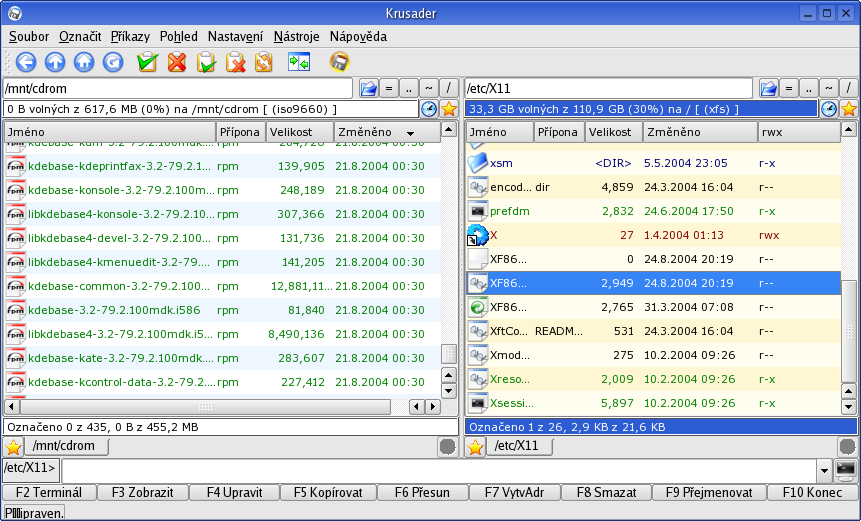Click right panel '=' sync button
The width and height of the screenshot is (861, 521).
click(789, 88)
